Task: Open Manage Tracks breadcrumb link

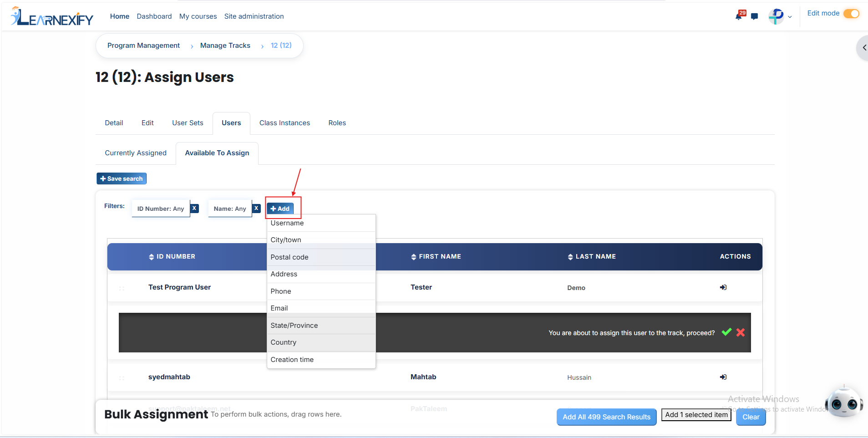Action: pos(225,46)
